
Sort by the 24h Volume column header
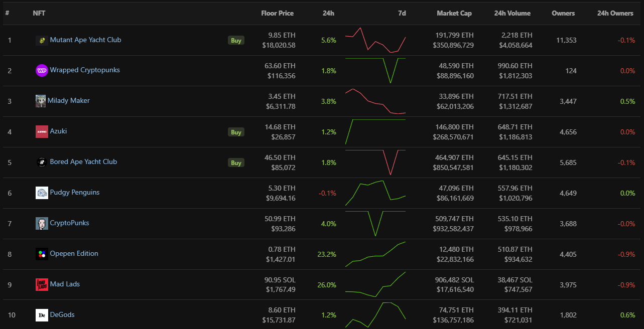coord(512,13)
